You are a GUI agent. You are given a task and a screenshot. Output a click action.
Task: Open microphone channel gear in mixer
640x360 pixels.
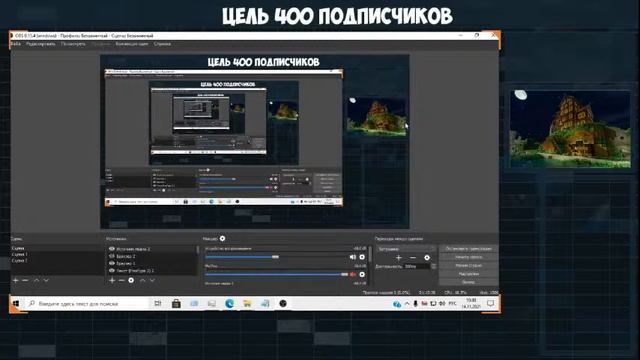[x=362, y=274]
